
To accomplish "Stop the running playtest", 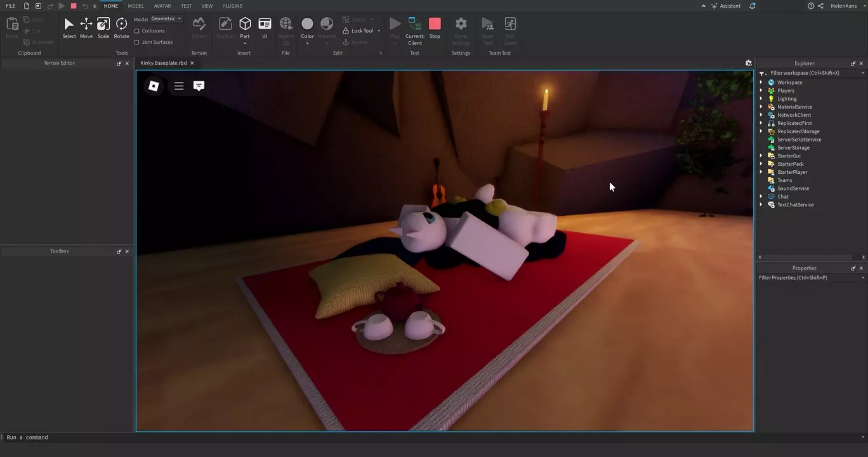I will coord(435,27).
